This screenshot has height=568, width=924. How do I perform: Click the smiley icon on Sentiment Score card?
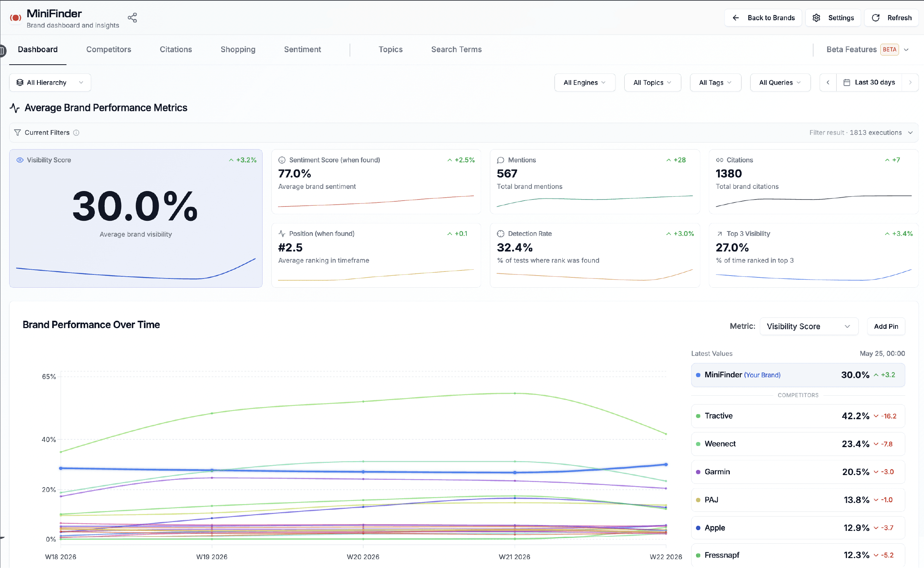pyautogui.click(x=282, y=160)
